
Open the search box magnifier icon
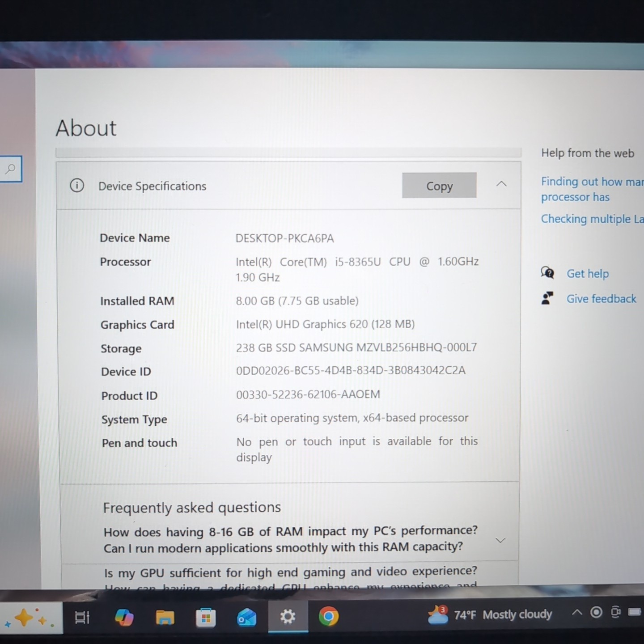pyautogui.click(x=10, y=169)
